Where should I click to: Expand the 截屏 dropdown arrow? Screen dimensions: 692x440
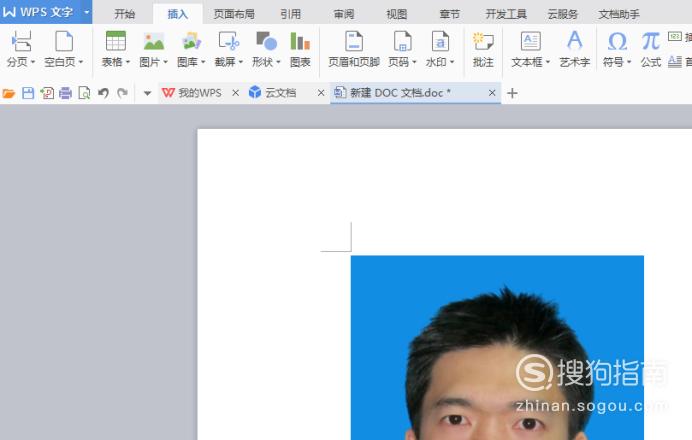click(241, 62)
